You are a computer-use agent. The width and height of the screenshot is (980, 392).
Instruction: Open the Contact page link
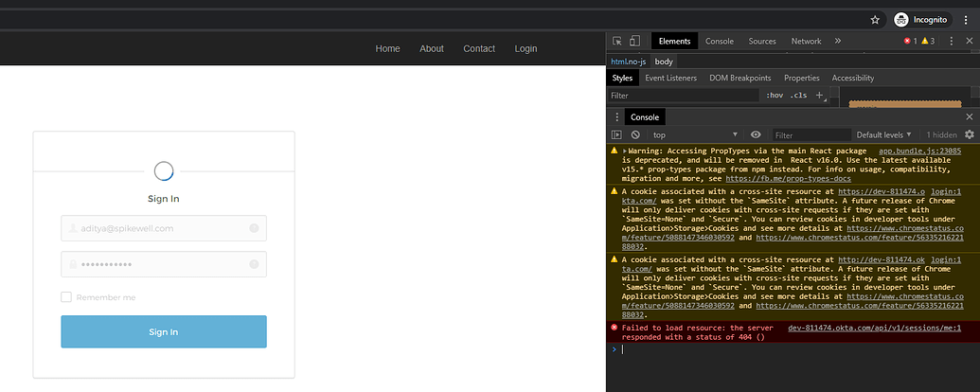tap(479, 49)
